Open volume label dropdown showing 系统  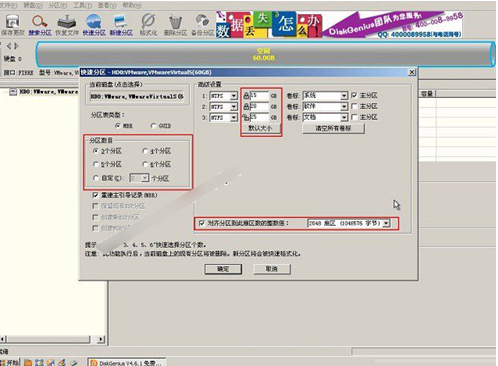(344, 96)
